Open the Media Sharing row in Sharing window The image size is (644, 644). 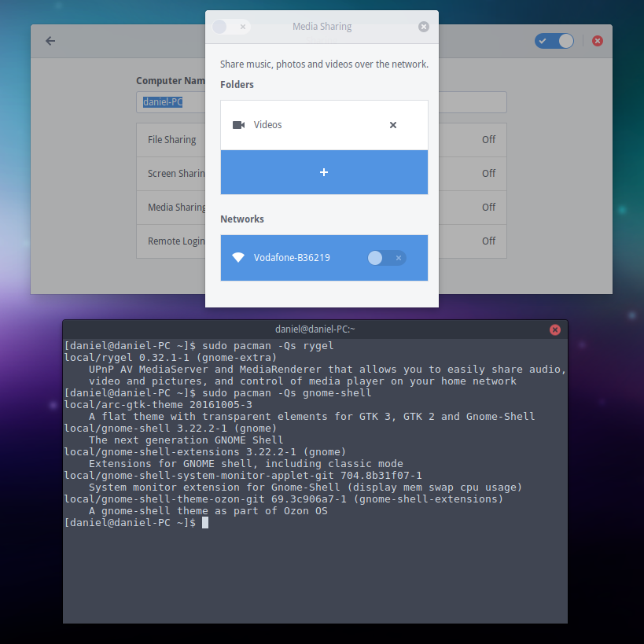(321, 208)
